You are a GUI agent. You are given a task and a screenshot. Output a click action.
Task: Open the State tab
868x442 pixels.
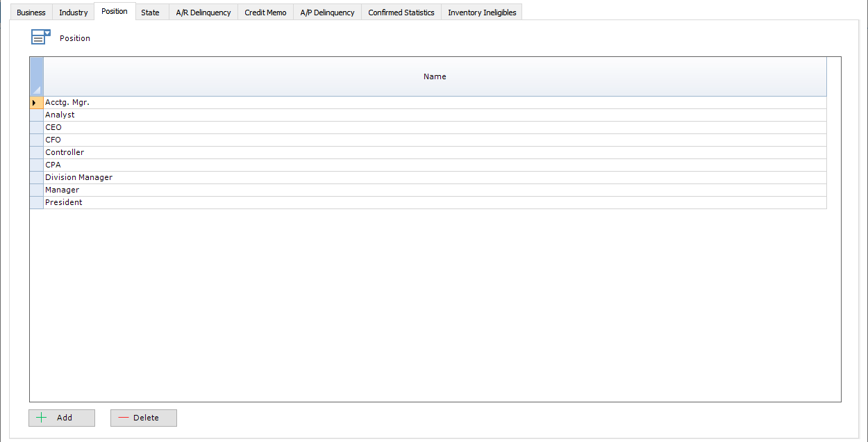point(150,12)
